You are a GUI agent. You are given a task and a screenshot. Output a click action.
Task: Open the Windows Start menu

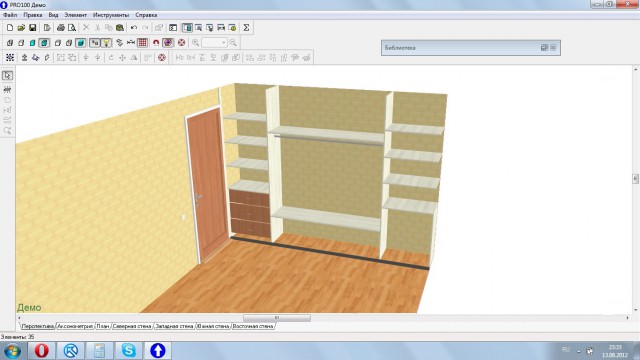coord(13,351)
